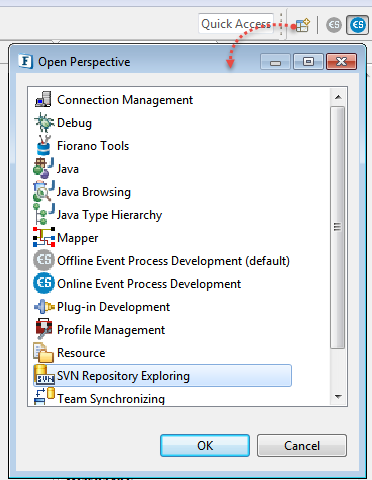
Task: Click the grey Offline Event Process icon in list
Action: pos(44,260)
